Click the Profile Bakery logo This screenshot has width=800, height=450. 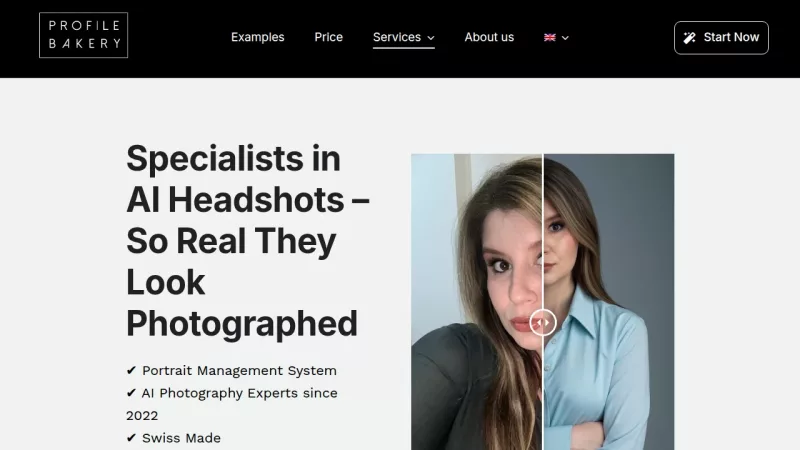(x=83, y=35)
